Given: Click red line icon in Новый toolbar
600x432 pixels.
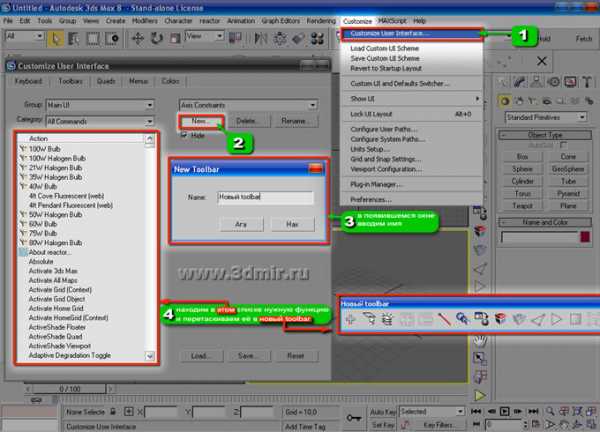Looking at the screenshot, I should click(x=444, y=319).
